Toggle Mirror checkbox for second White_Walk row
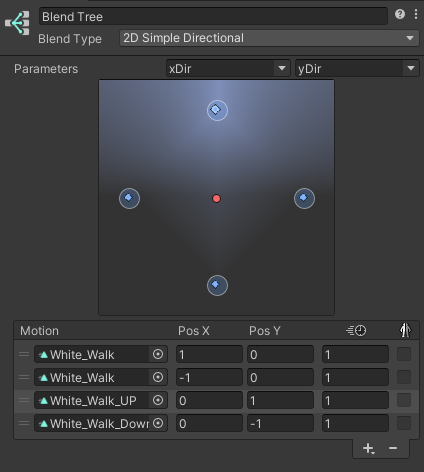Screen dimensions: 424x472 click(404, 377)
